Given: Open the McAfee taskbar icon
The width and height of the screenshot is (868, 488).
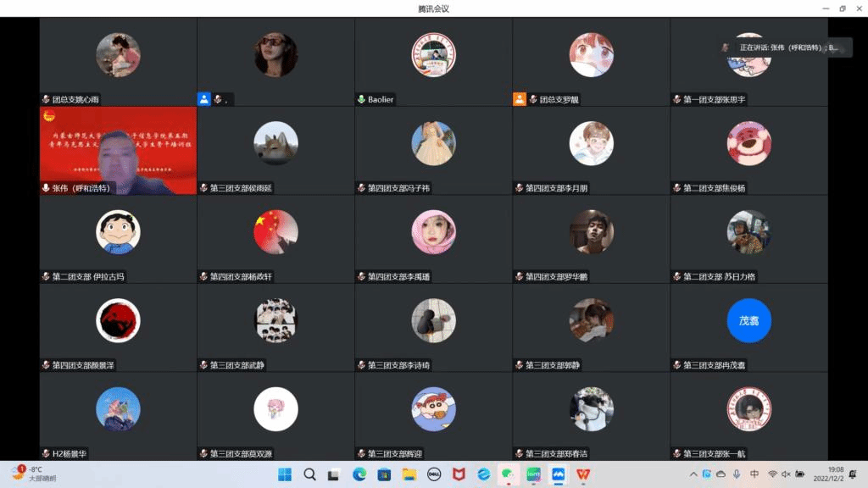Looking at the screenshot, I should click(459, 474).
